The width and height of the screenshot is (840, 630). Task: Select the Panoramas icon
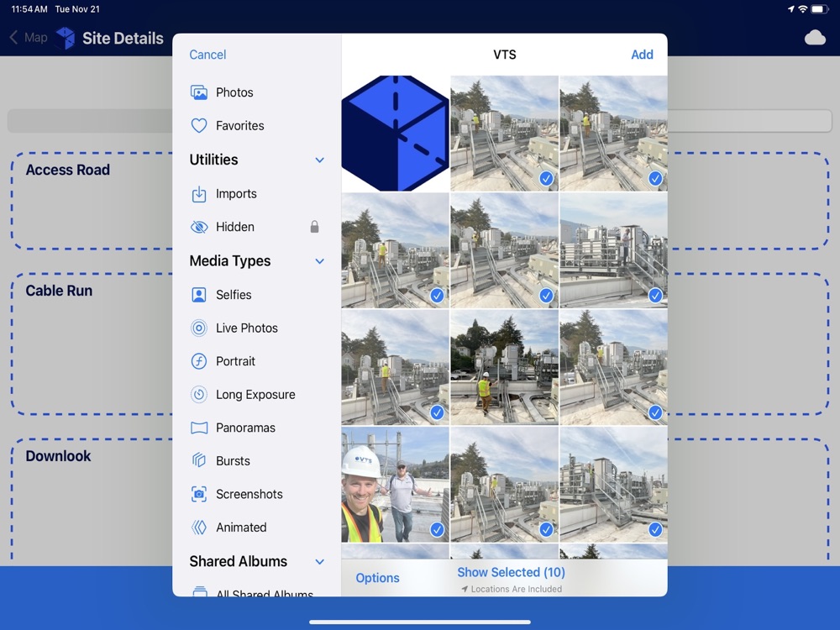tap(199, 428)
